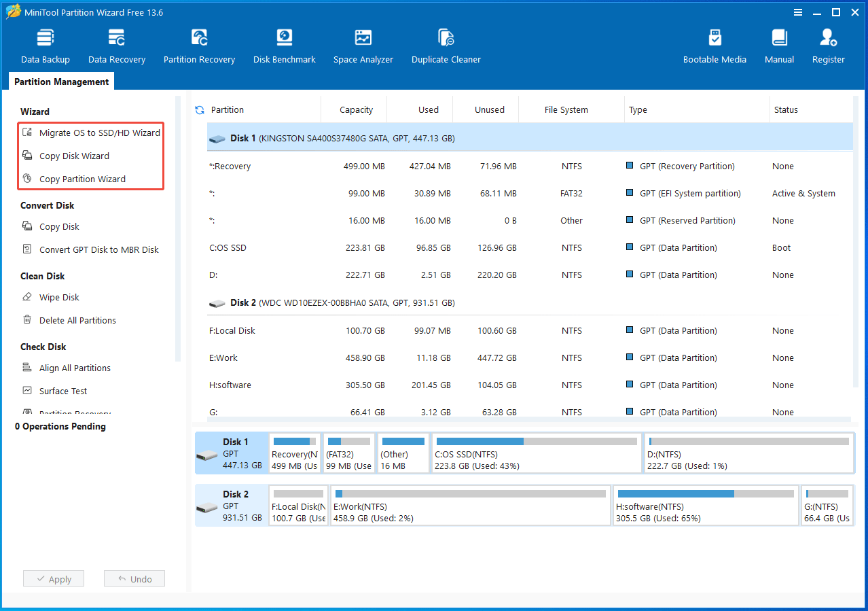Switch to the Partition Management tab
Image resolution: width=868 pixels, height=611 pixels.
60,81
